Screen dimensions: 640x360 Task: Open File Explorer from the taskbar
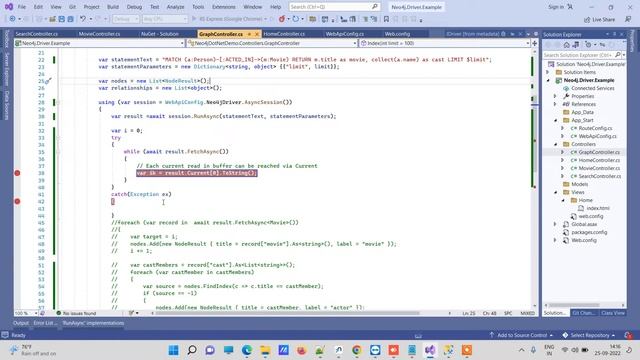[x=265, y=350]
